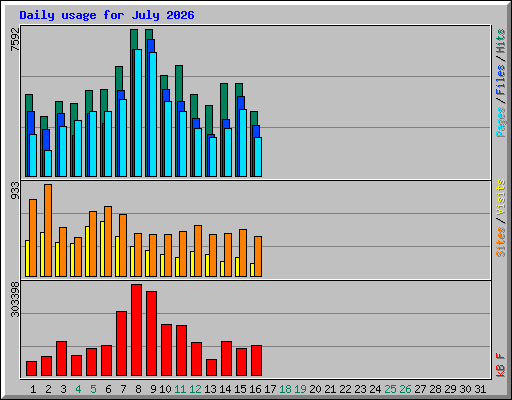Click day label 1 on the x-axis
This screenshot has width=512, height=400.
click(33, 389)
